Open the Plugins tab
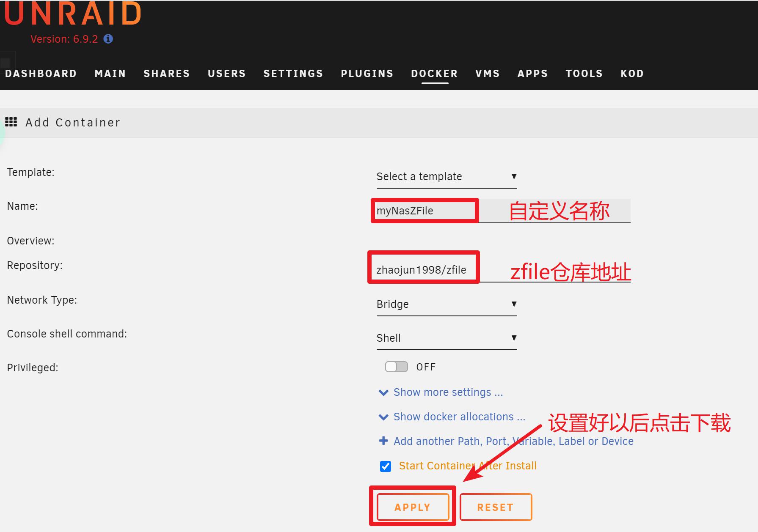Image resolution: width=758 pixels, height=532 pixels. (x=367, y=74)
